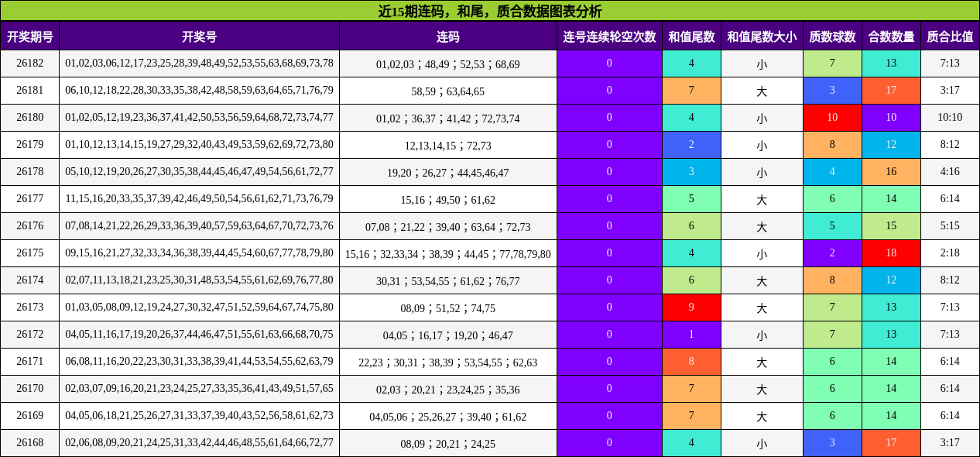Select issue number 26180
The width and height of the screenshot is (980, 457).
30,118
